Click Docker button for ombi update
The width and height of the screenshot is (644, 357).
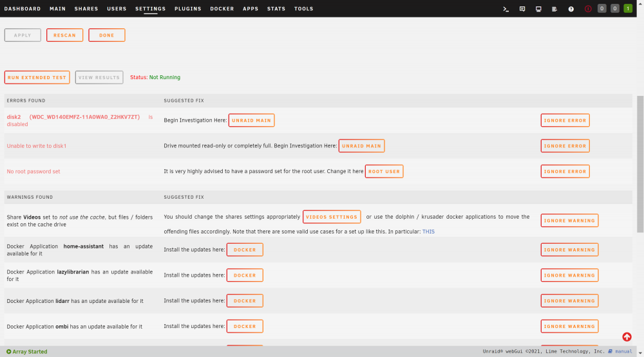(245, 326)
